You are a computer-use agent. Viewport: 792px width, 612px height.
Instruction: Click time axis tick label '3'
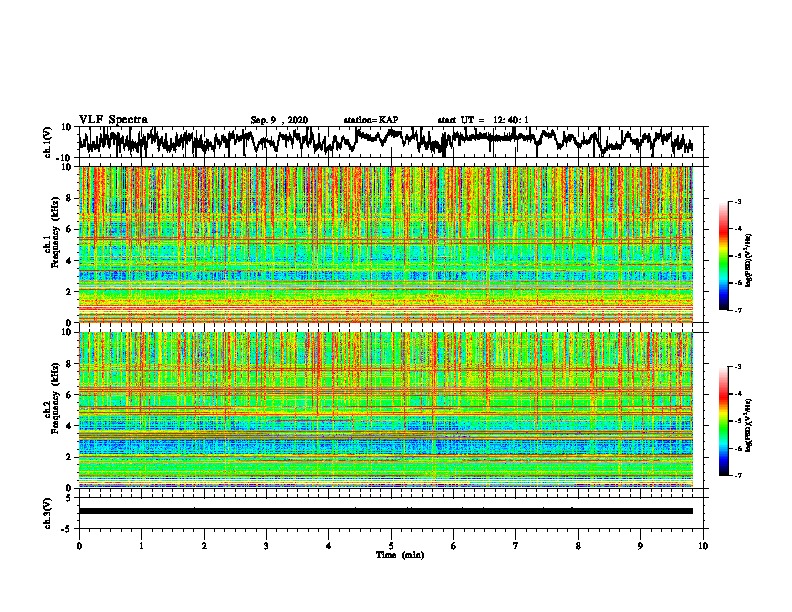[266, 546]
